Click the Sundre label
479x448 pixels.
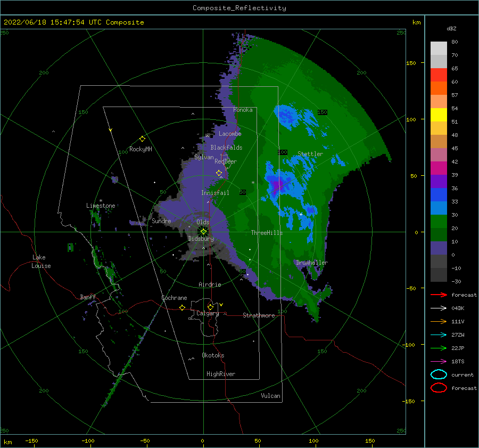[x=161, y=221]
